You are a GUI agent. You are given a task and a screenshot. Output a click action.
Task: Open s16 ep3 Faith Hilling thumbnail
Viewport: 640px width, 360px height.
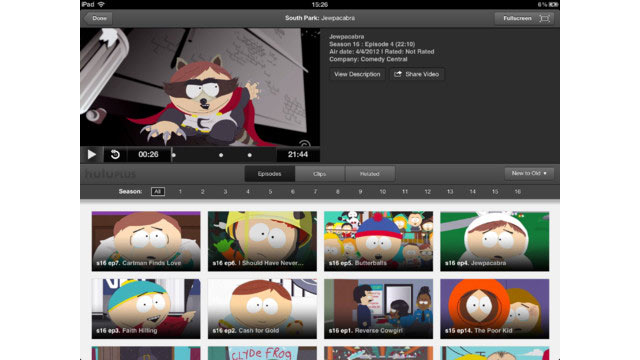(146, 309)
